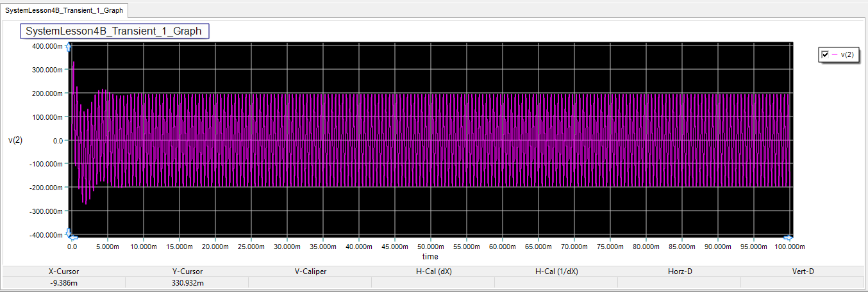
Task: Click the -300.000m y-axis label
Action: coord(46,211)
